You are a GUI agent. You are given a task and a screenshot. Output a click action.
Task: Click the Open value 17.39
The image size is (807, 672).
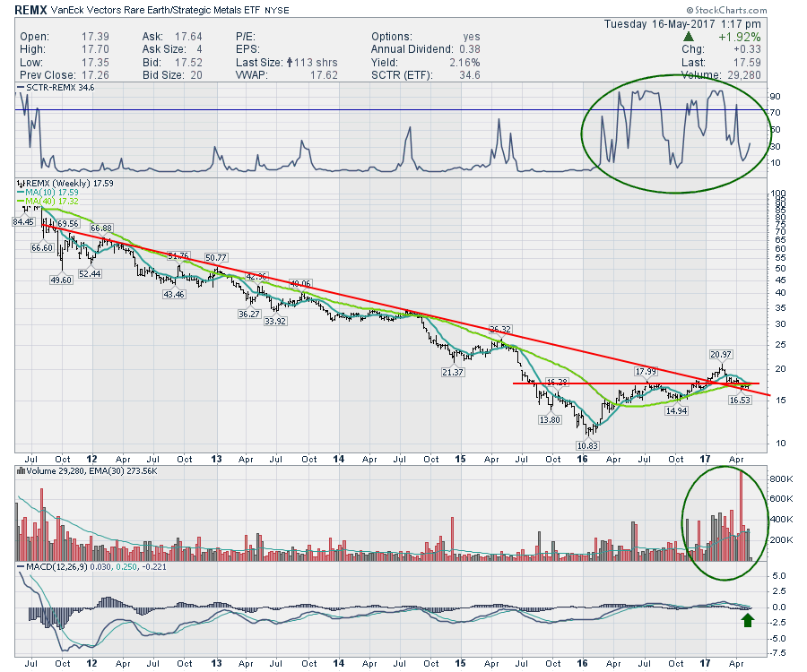tap(95, 37)
